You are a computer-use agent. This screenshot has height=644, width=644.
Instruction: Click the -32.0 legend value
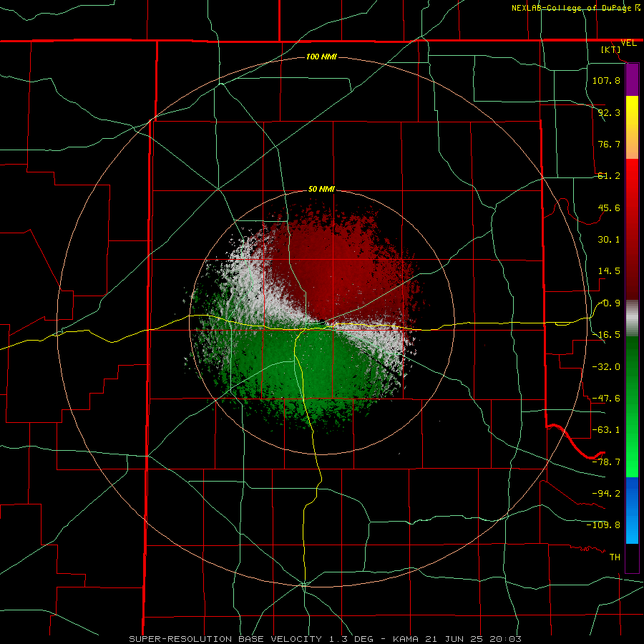(606, 366)
